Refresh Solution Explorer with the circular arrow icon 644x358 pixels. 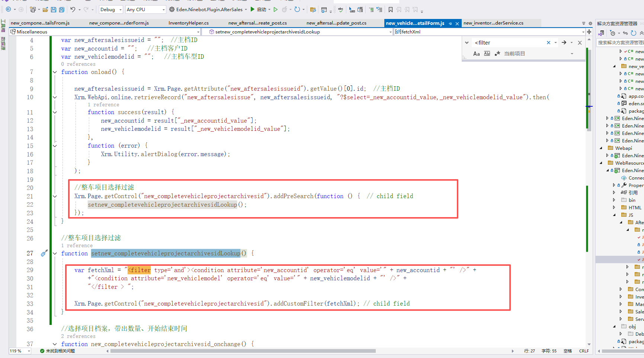[634, 33]
